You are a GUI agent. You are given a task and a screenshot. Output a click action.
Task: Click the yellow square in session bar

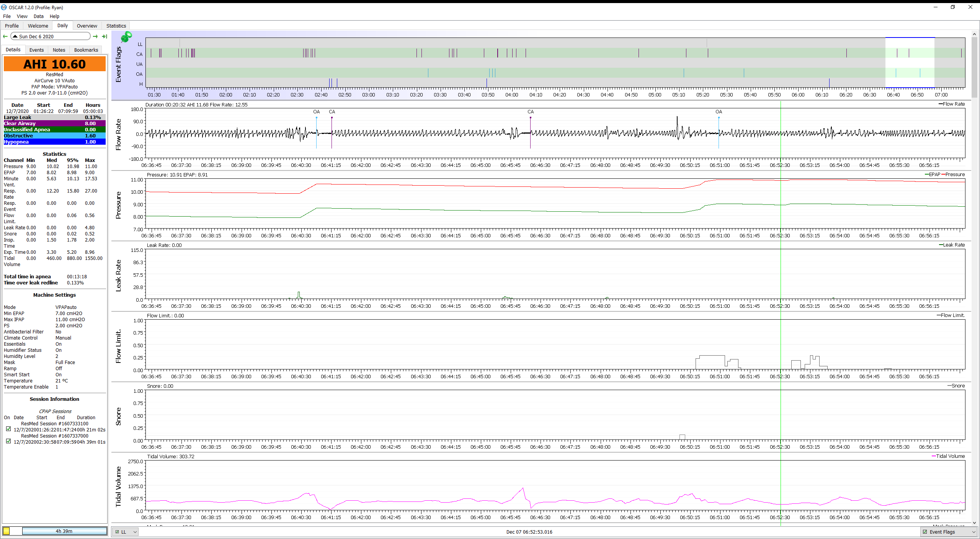point(7,531)
